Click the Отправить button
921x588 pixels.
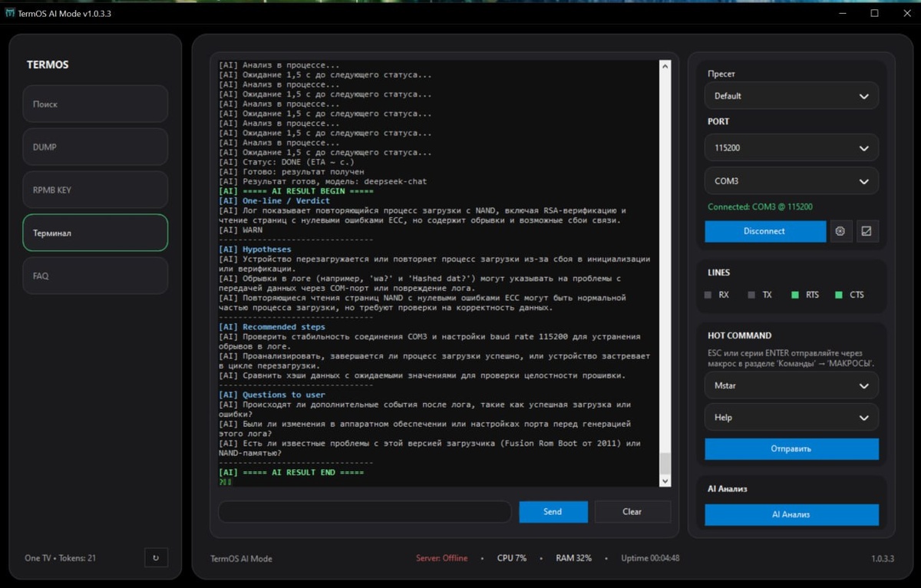point(791,449)
